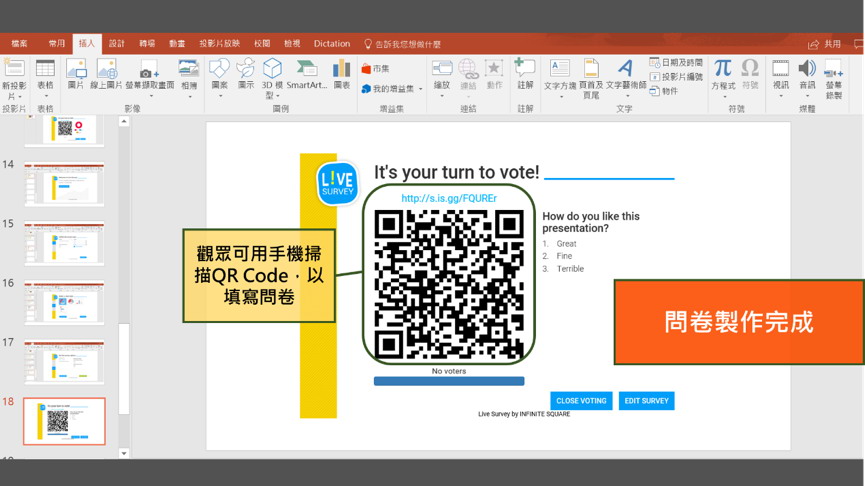Expand the 我的增益集 dropdown arrow

421,89
